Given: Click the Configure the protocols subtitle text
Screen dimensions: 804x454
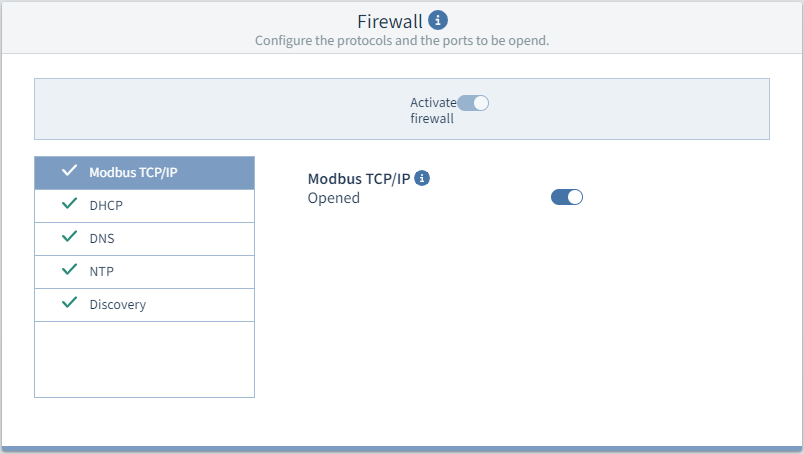Looking at the screenshot, I should pyautogui.click(x=402, y=41).
